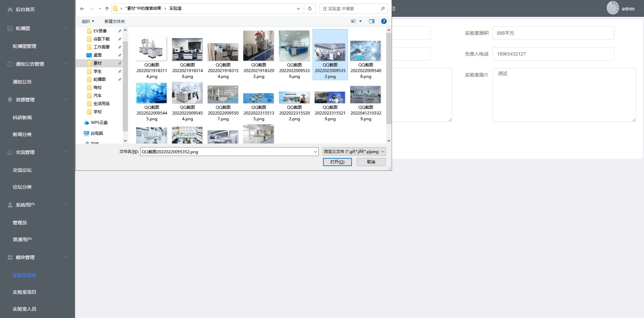Click the 文件名 input field
Screen dimensions: 644x318
click(226, 152)
